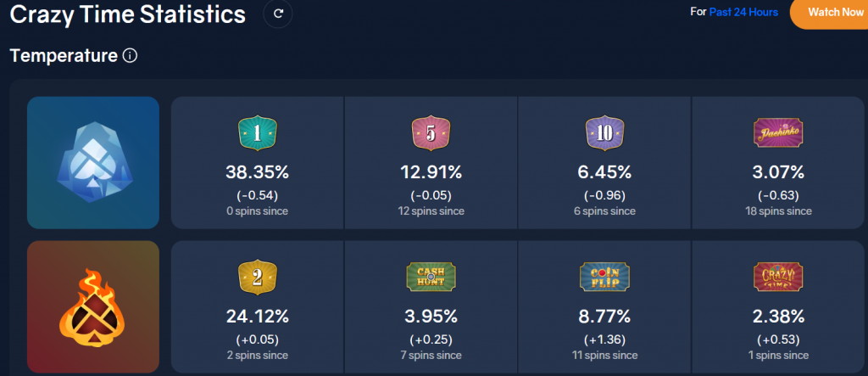Click the number 5 segment icon
This screenshot has height=376, width=868.
431,132
